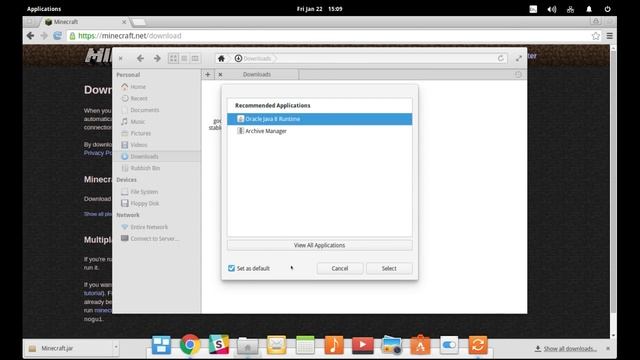Cancel the application chooser dialog
The height and width of the screenshot is (360, 640).
340,268
